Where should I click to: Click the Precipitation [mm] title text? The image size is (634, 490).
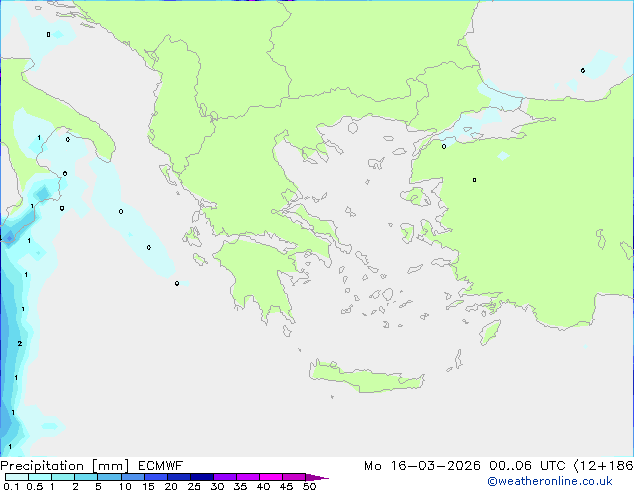(64, 466)
